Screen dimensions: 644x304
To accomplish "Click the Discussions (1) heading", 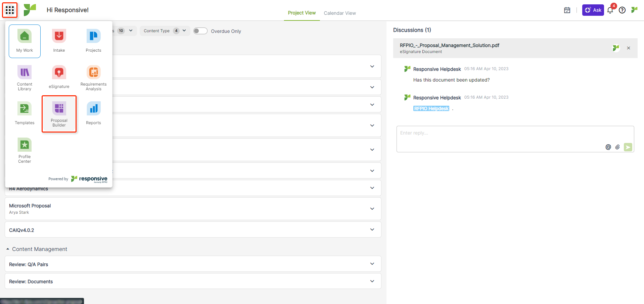I will (412, 30).
